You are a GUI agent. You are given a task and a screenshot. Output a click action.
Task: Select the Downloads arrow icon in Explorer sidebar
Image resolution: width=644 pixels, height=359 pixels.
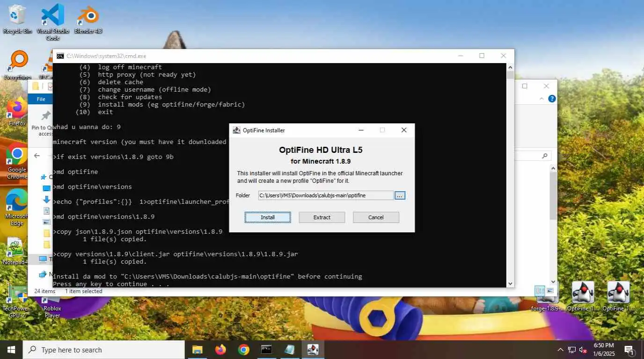[46, 200]
